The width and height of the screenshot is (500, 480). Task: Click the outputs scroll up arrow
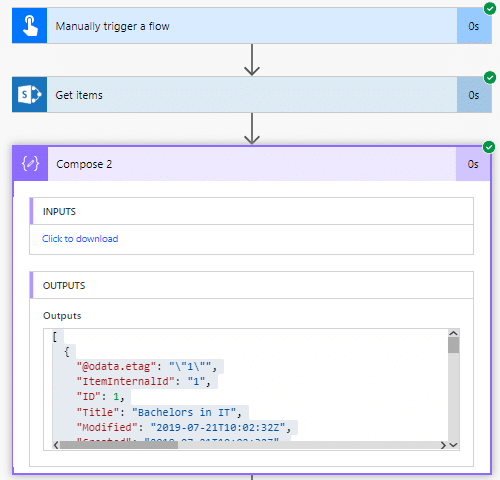[453, 333]
